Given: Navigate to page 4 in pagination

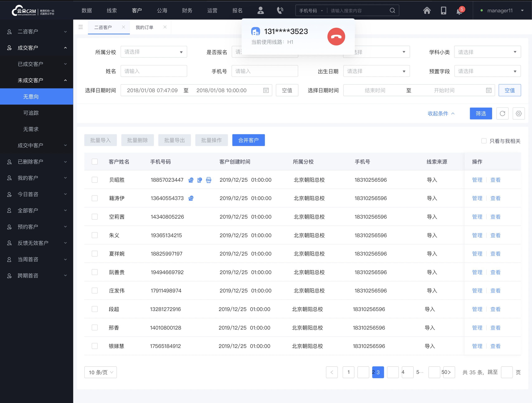Looking at the screenshot, I should click(x=403, y=372).
